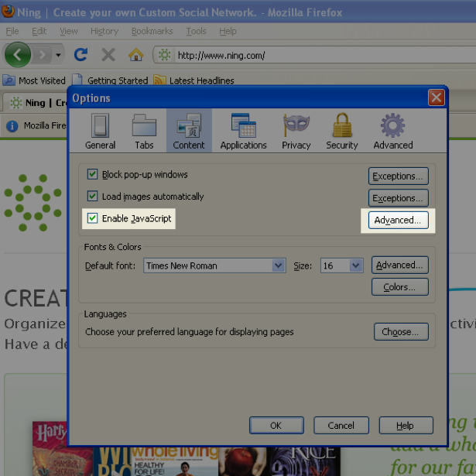Close the Options dialog with red X
The height and width of the screenshot is (476, 476).
click(437, 98)
